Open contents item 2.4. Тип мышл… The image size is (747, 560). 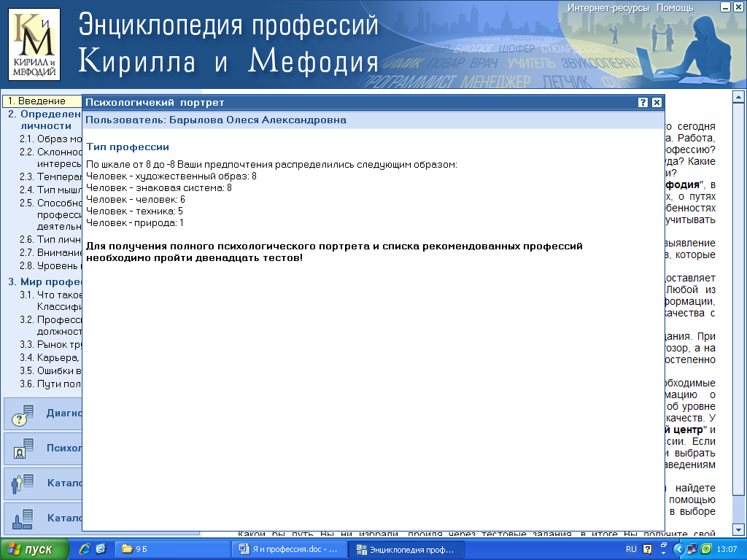click(x=50, y=190)
